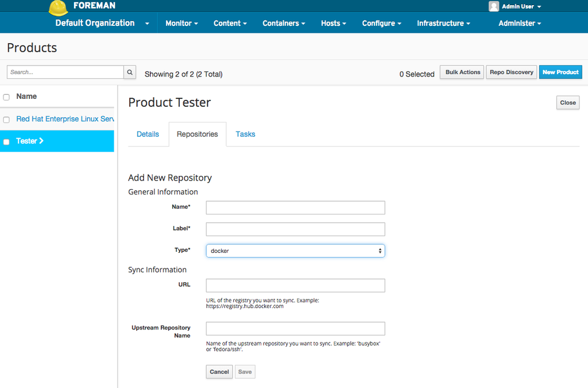Switch to the Repositories tab

(198, 135)
